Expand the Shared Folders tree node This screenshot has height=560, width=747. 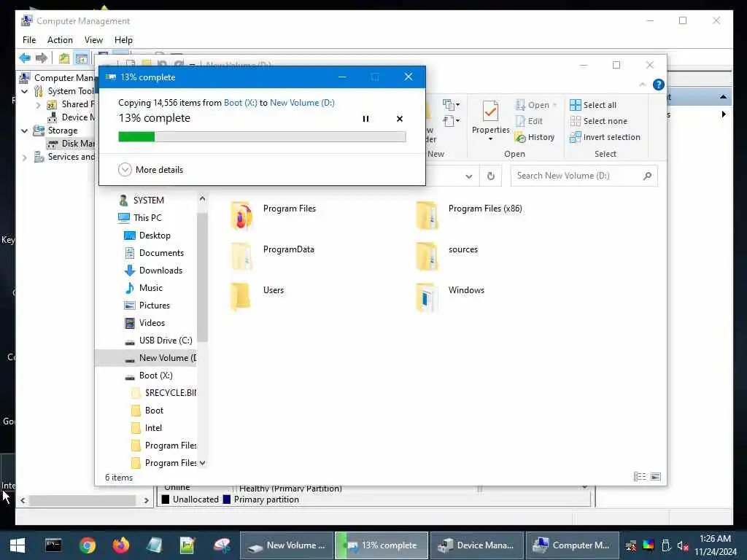(x=38, y=105)
